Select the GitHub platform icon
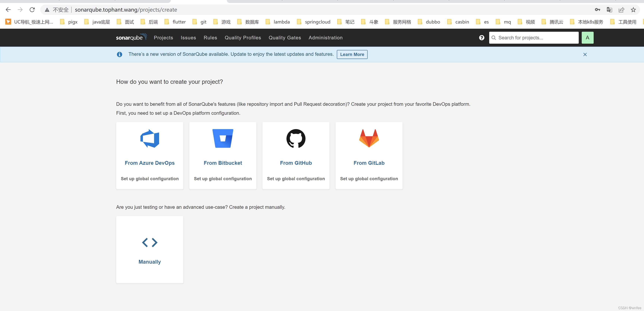Screen dimensions: 644x311 [296, 138]
